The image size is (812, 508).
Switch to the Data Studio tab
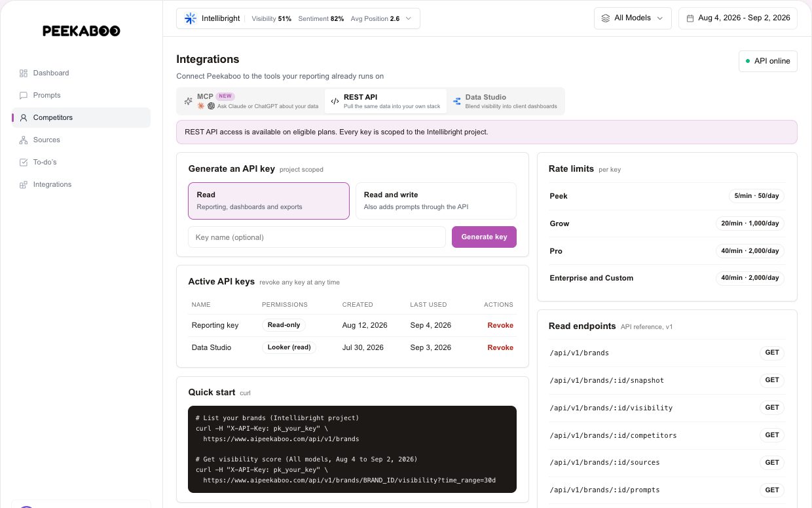505,102
